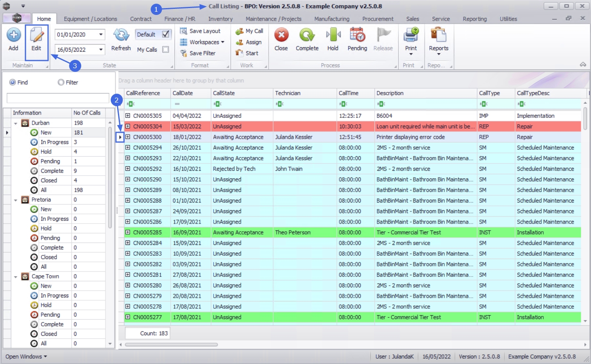This screenshot has width=591, height=364.
Task: Click grid vertical scrollbar thumb
Action: 585,118
